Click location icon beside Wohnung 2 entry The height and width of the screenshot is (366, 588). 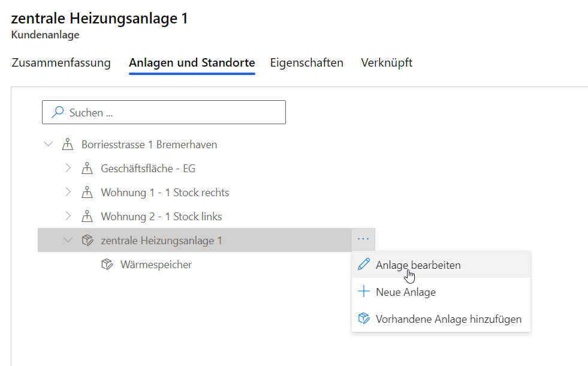pyautogui.click(x=87, y=217)
